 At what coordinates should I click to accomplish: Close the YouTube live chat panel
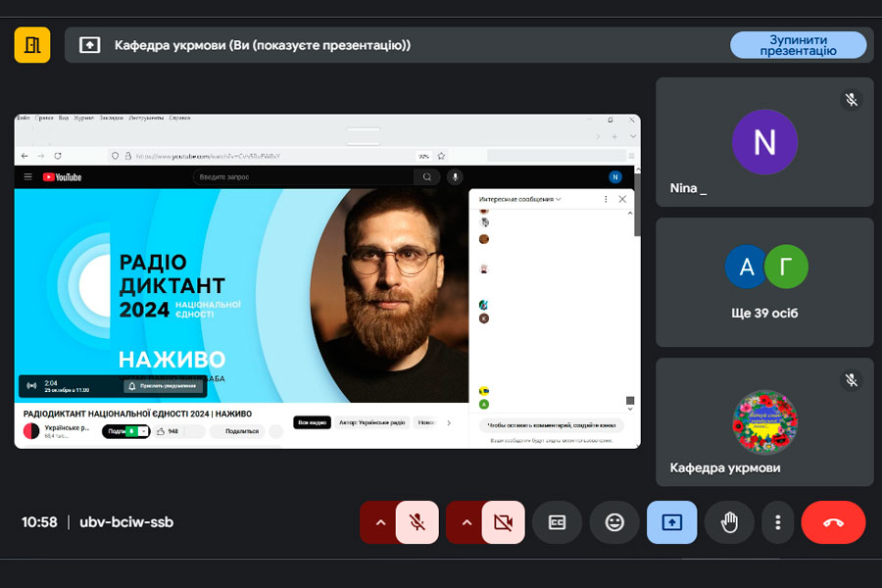[622, 199]
